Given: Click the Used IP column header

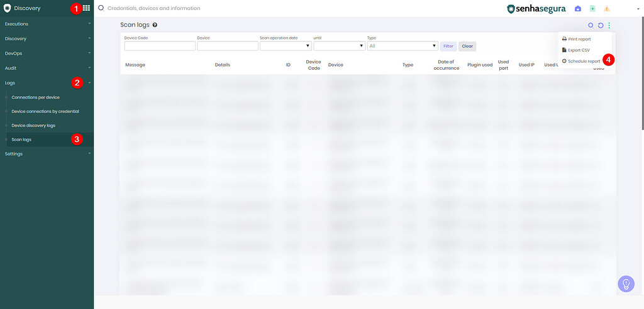Looking at the screenshot, I should click(526, 65).
